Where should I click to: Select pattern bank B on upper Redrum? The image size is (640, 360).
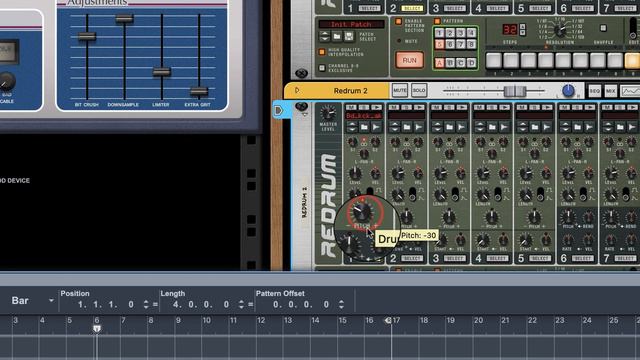click(450, 63)
